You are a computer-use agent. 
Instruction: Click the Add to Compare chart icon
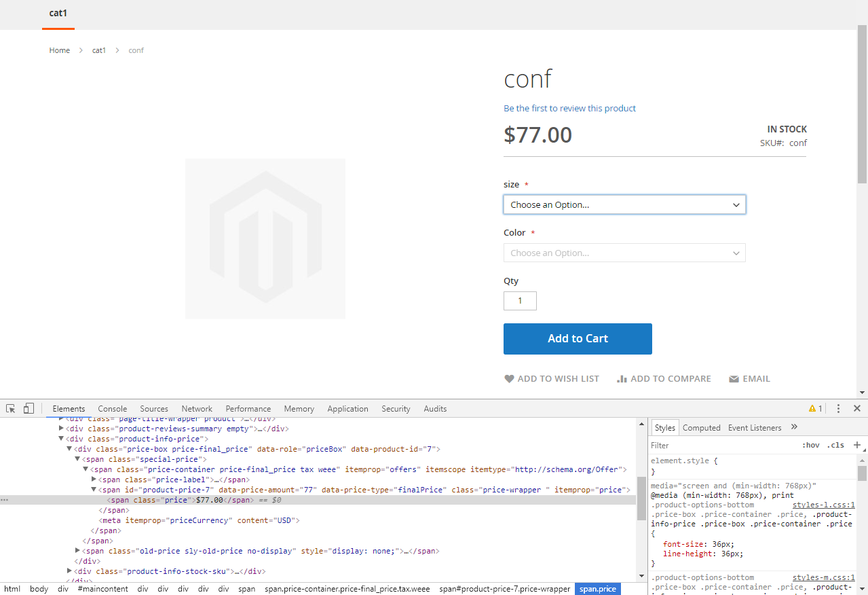[x=622, y=379]
